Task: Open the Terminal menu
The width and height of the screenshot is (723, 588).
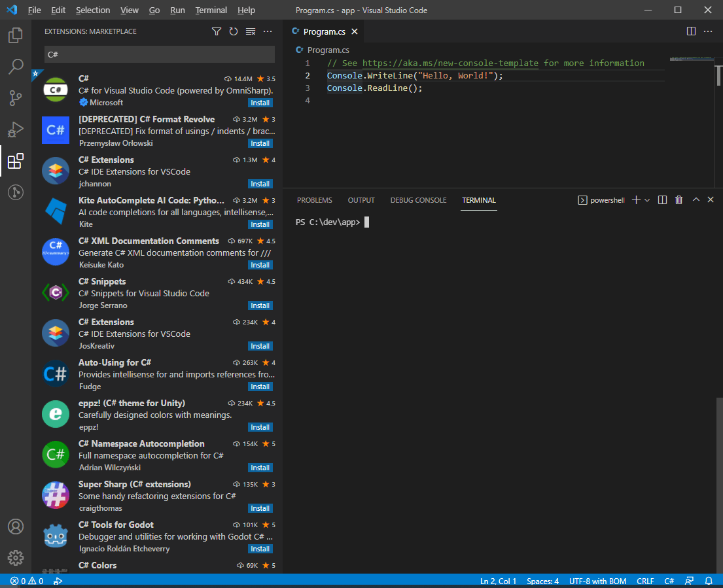Action: click(x=211, y=10)
